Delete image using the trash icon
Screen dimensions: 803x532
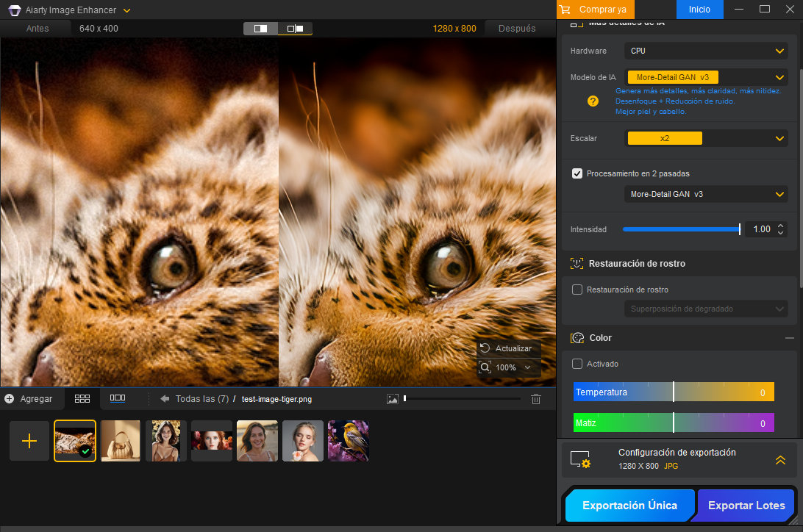pos(536,398)
